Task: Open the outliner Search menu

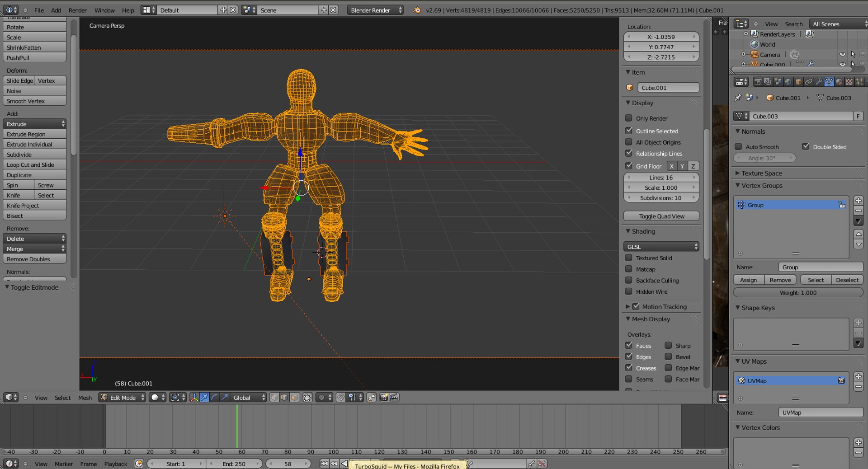Action: 793,24
